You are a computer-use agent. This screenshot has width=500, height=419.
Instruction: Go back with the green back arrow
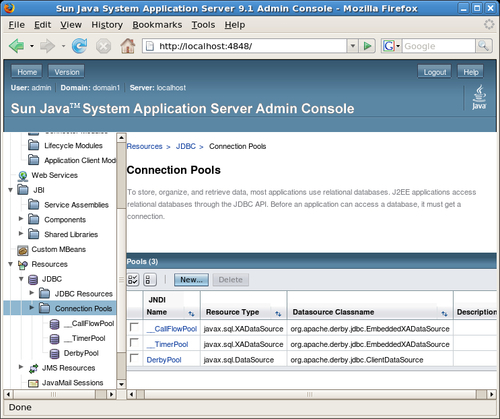17,46
